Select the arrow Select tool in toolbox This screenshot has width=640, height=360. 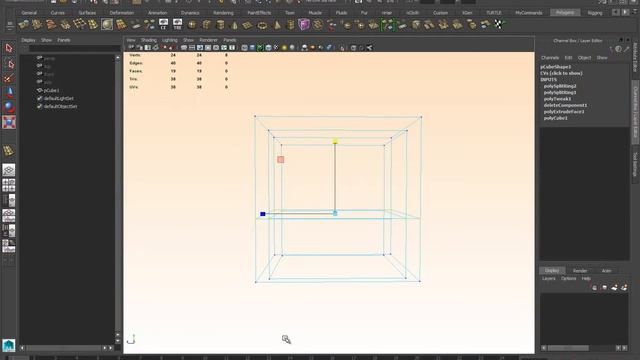point(9,48)
